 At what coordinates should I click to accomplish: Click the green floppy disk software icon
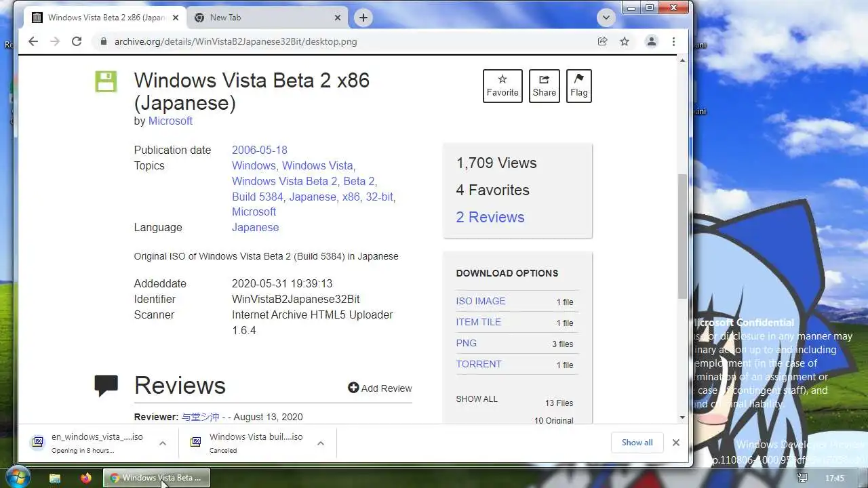point(106,81)
